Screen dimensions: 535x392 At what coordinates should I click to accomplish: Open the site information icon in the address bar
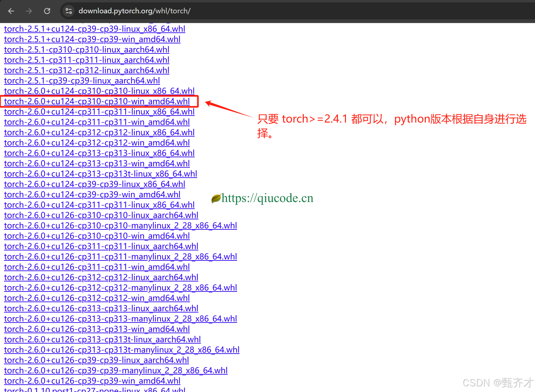pos(69,11)
